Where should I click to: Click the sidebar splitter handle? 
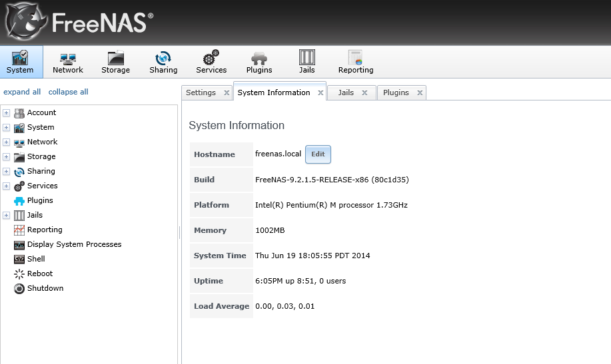(x=179, y=232)
